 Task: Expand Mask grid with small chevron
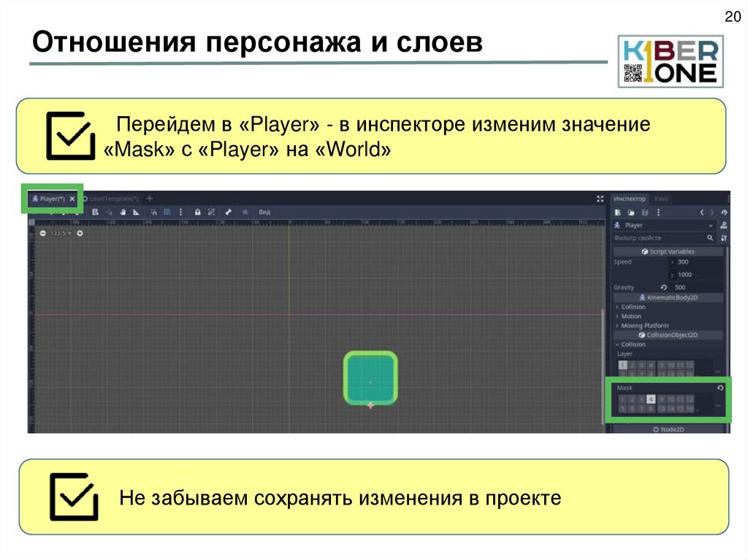point(698,410)
